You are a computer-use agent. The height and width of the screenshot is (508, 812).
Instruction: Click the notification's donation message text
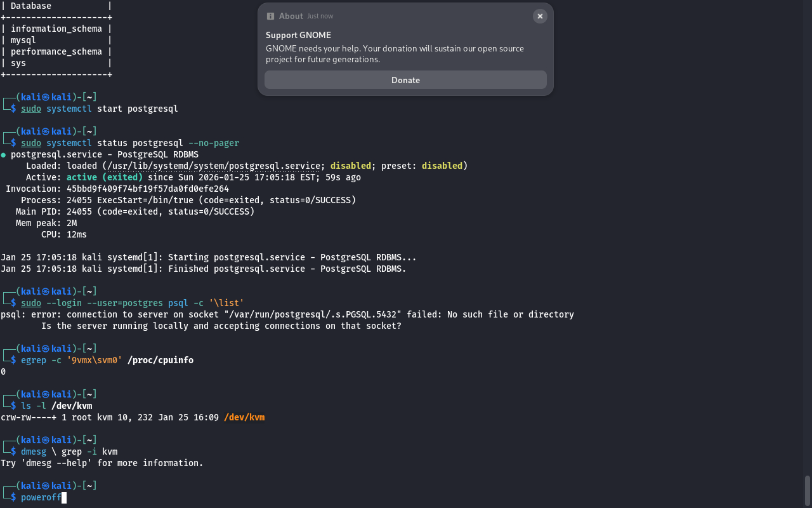tap(395, 54)
